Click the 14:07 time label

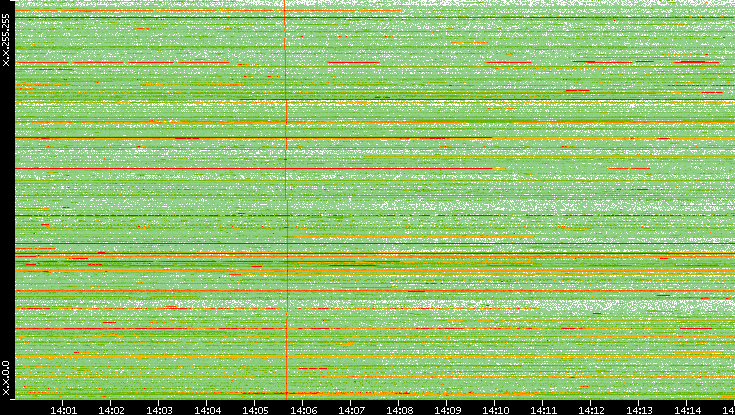[x=351, y=410]
